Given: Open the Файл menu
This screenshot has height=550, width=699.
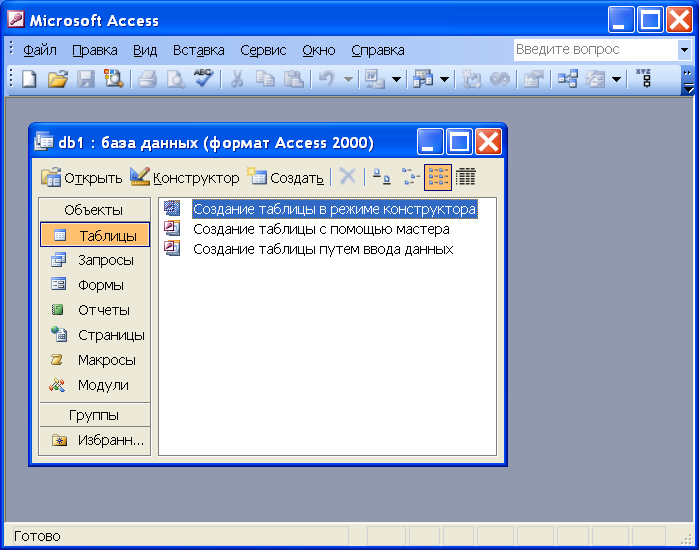Looking at the screenshot, I should tap(40, 50).
